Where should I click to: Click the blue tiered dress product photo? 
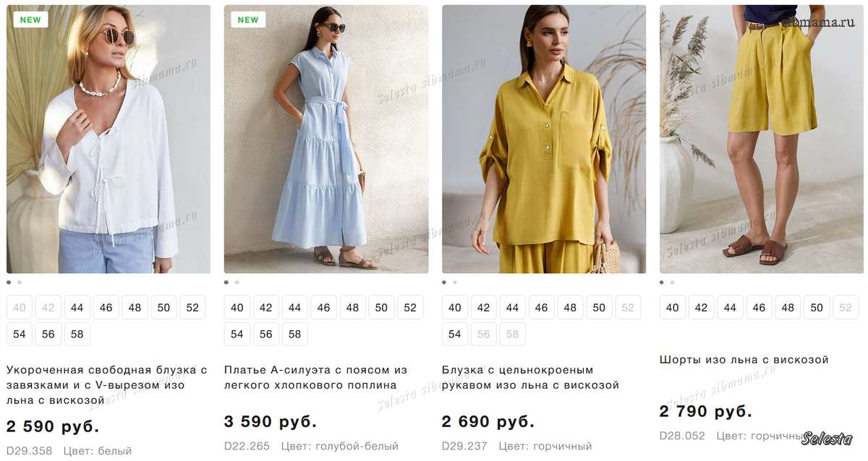click(325, 139)
